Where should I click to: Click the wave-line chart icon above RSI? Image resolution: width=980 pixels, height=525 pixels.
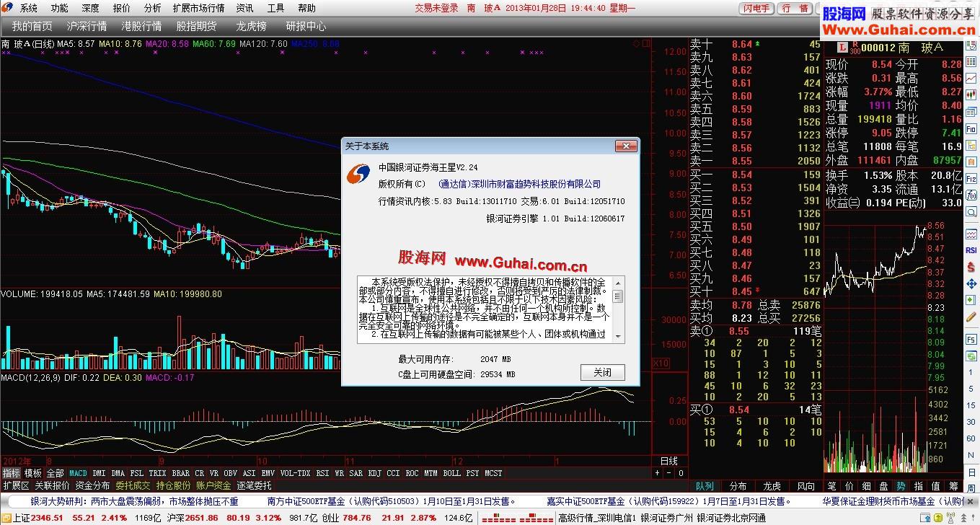pos(971,234)
